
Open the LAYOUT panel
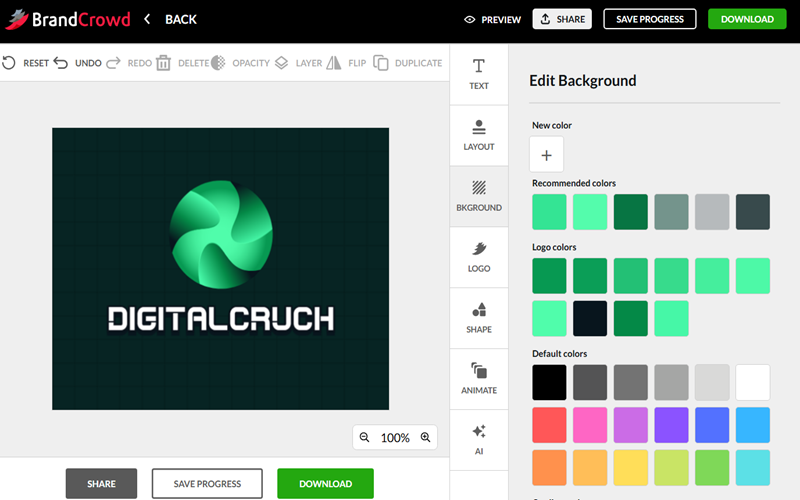point(479,135)
